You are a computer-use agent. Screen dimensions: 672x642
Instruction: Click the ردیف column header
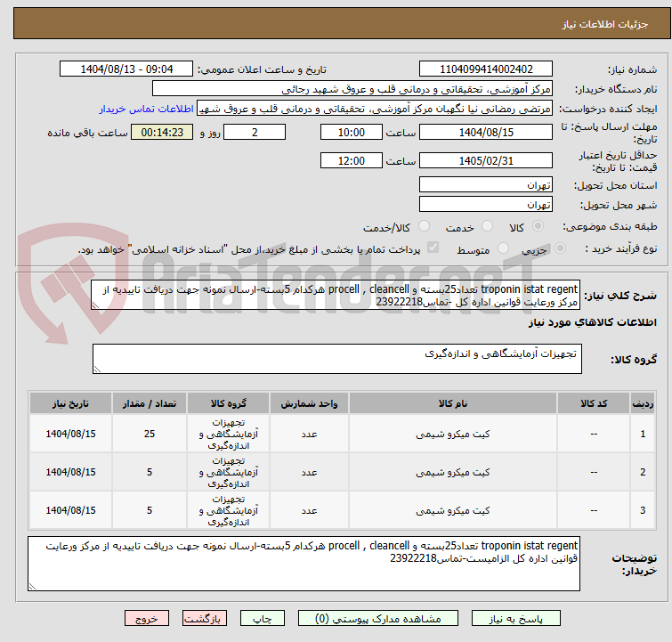tap(643, 403)
